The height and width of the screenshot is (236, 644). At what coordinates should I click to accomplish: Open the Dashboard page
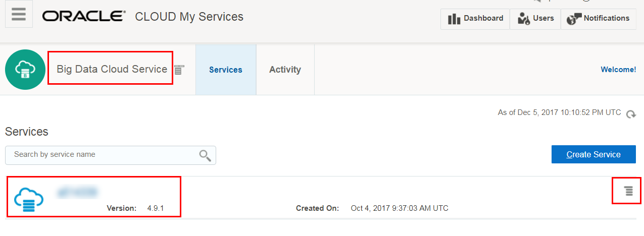click(475, 19)
